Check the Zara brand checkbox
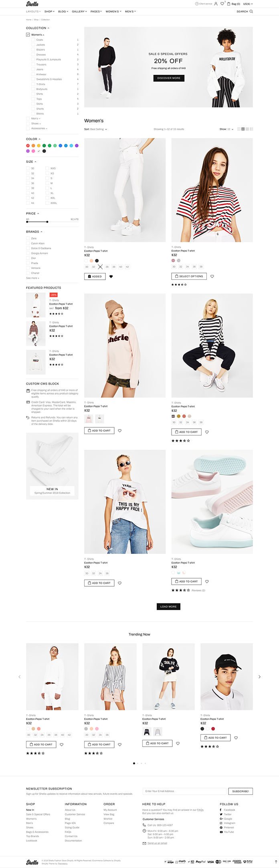Screen dimensions: 279x868 pos(28,239)
